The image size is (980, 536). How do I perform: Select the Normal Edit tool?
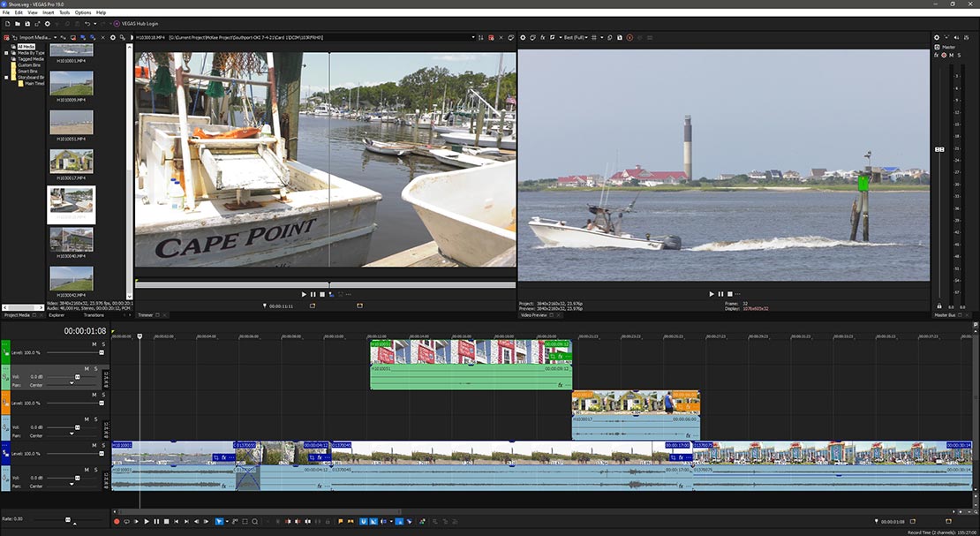click(219, 521)
